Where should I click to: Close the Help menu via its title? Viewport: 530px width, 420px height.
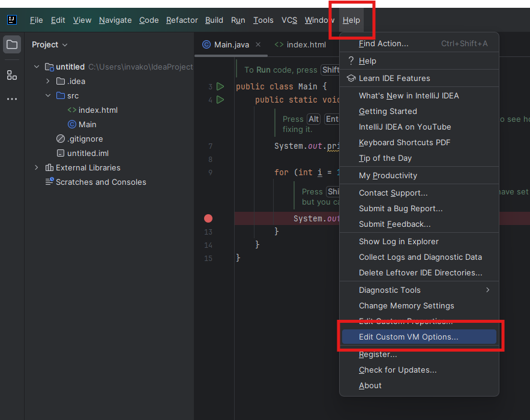click(x=351, y=20)
